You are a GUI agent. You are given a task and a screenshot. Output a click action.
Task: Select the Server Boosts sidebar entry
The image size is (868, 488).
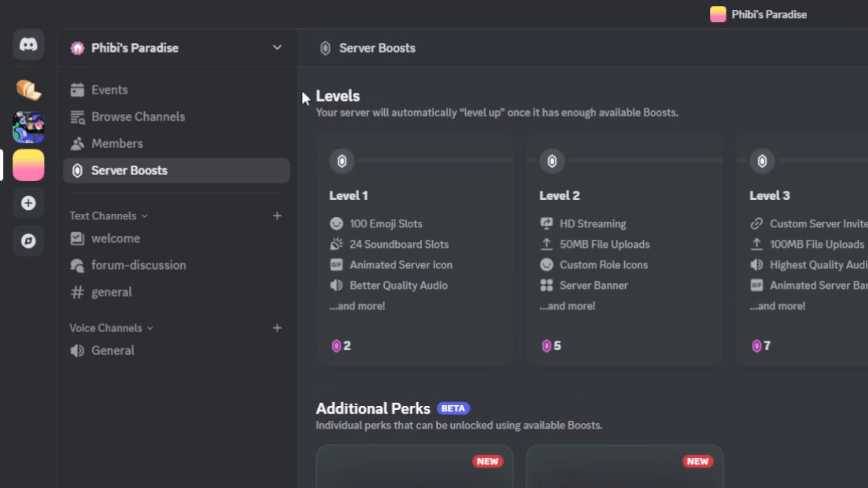point(129,170)
